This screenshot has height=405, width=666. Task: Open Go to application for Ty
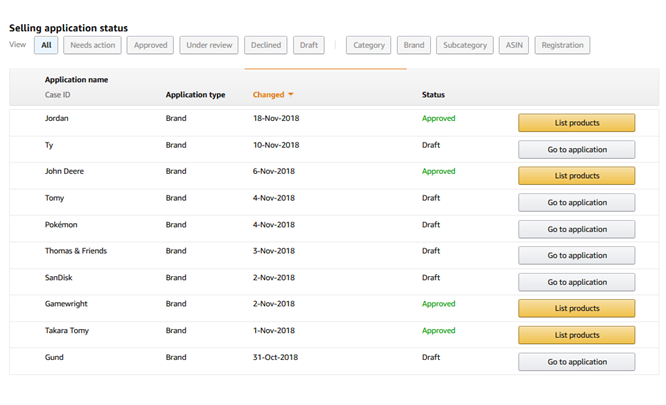576,149
